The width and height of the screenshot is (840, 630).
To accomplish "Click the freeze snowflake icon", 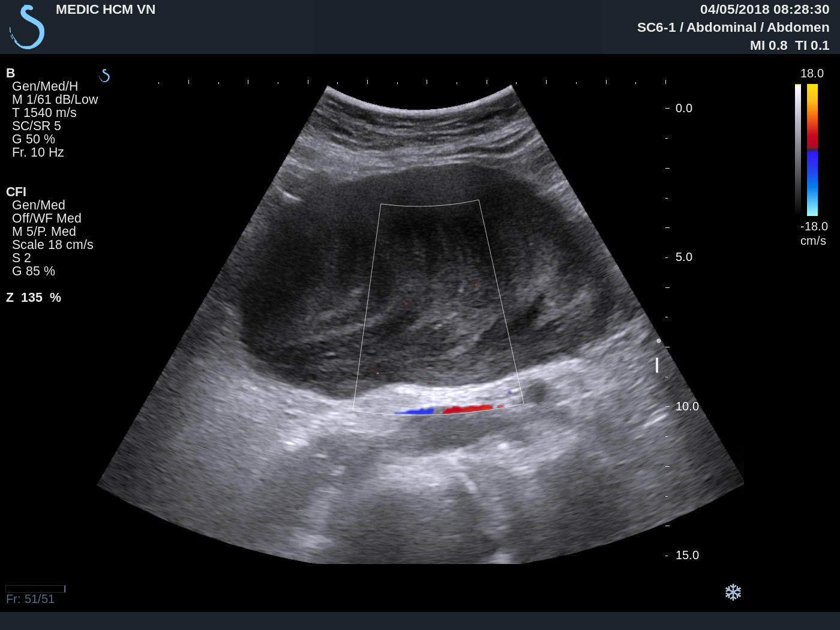I will click(733, 592).
